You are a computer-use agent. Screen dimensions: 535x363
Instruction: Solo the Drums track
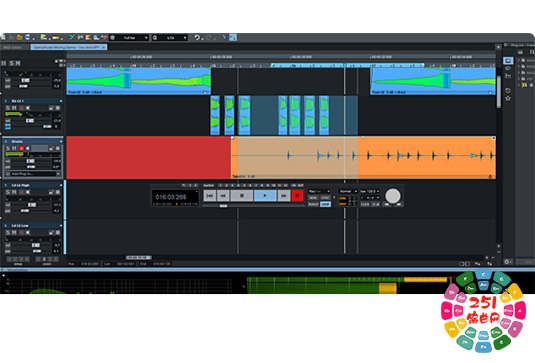(x=8, y=148)
